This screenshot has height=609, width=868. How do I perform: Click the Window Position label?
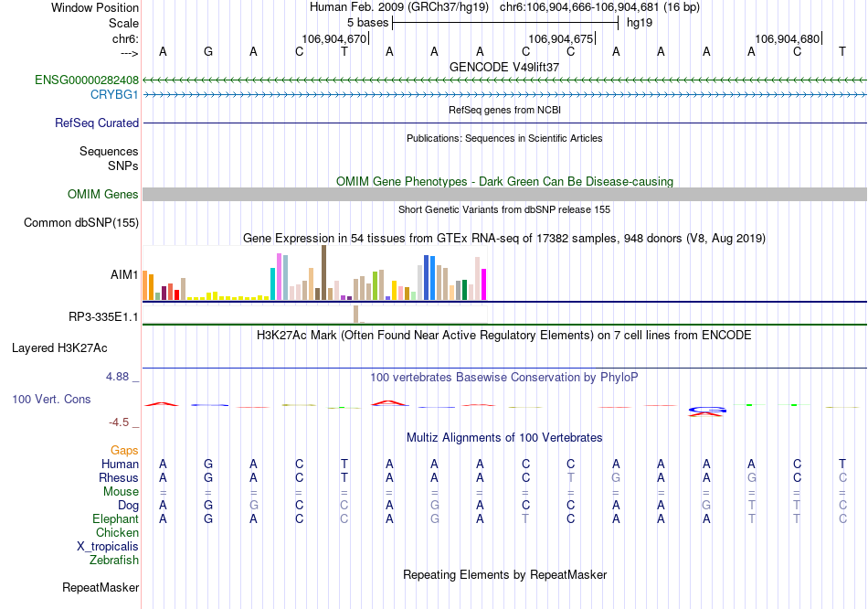[x=95, y=7]
